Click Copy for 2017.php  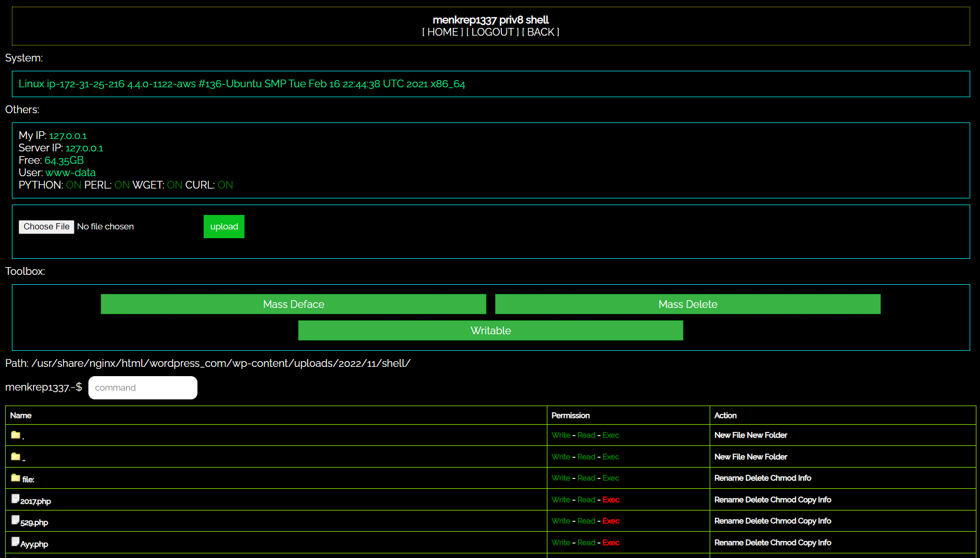coord(807,500)
